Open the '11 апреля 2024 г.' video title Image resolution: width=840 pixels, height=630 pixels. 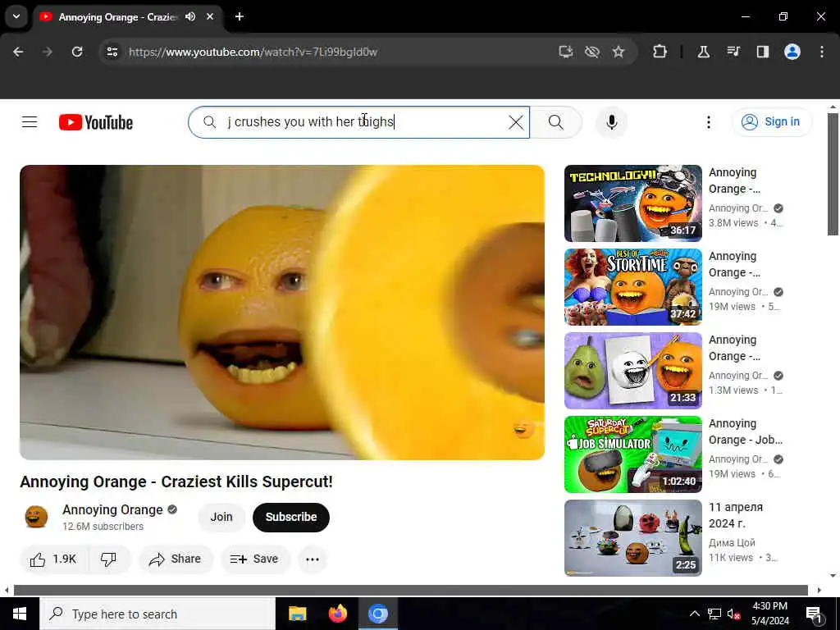point(736,515)
